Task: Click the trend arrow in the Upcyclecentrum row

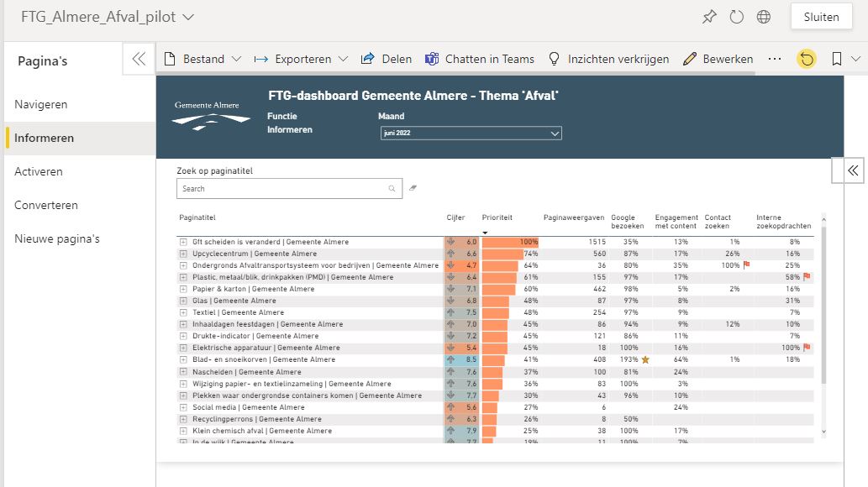Action: (450, 254)
